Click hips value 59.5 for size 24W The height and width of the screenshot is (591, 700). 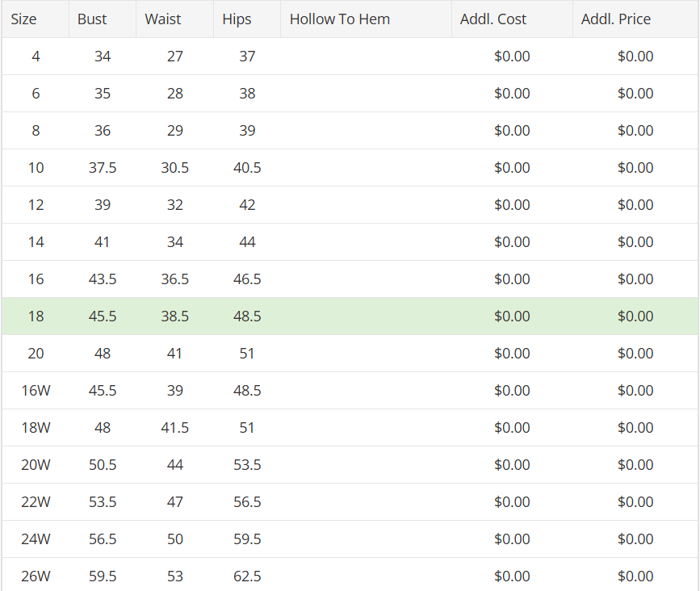click(247, 539)
